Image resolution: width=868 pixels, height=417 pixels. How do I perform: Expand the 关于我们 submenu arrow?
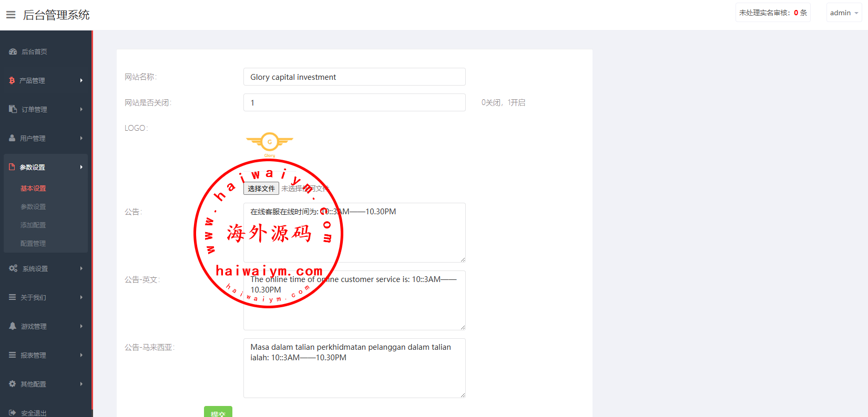(81, 297)
